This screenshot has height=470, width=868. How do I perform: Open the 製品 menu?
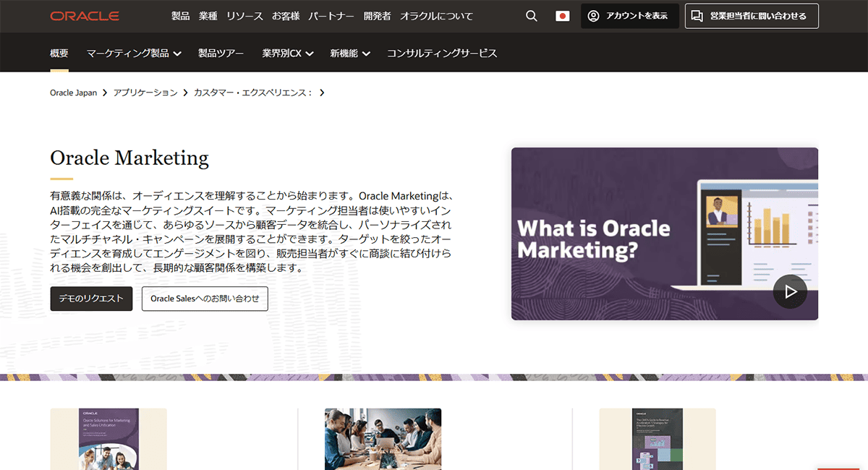tap(181, 15)
